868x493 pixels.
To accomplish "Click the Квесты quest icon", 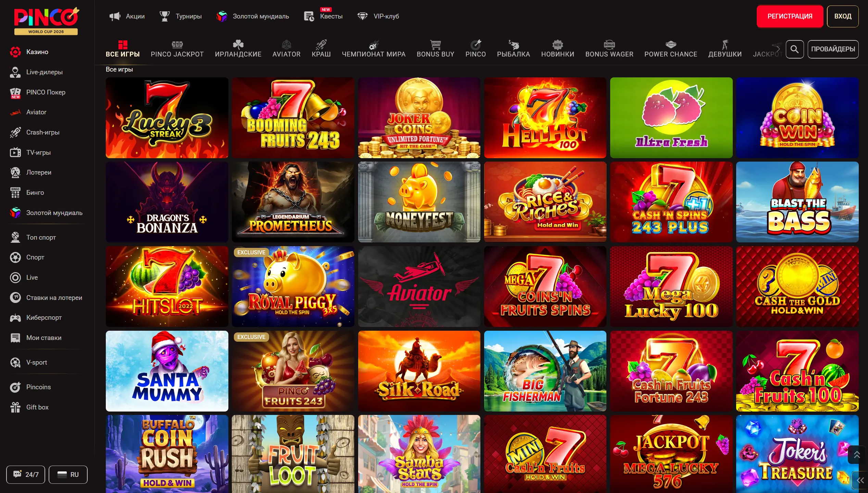I will click(309, 16).
